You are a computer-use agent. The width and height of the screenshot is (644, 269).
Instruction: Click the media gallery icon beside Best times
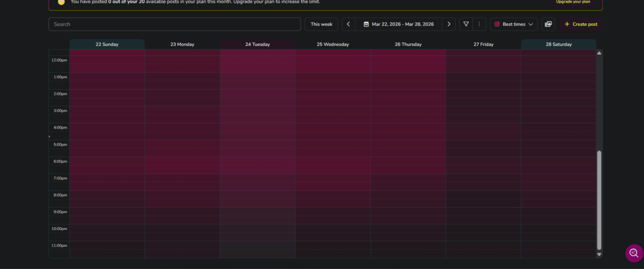pyautogui.click(x=548, y=25)
